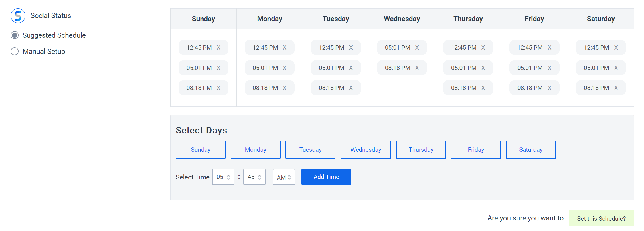Click the Social Status logo icon
Image resolution: width=644 pixels, height=231 pixels.
tap(18, 16)
